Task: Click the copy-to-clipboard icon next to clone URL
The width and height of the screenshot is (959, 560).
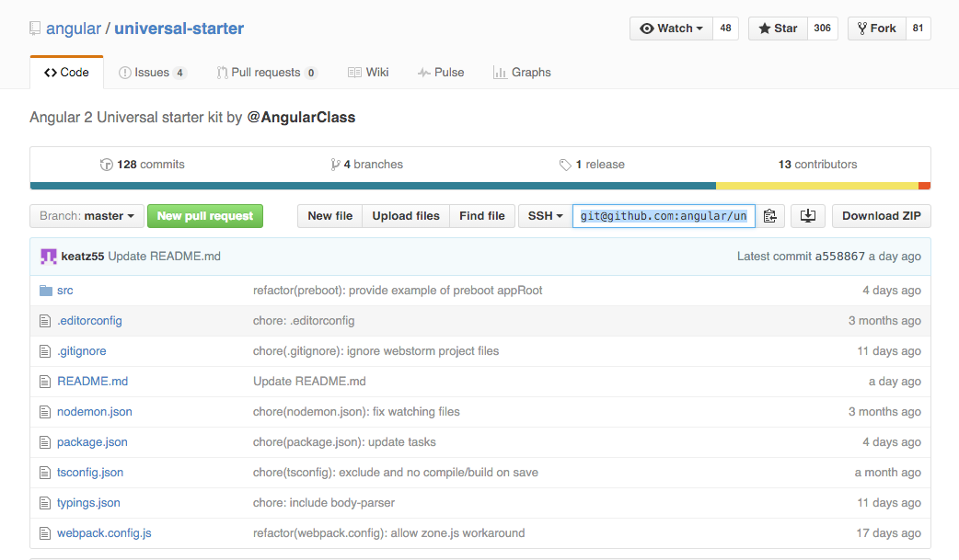Action: pos(770,216)
